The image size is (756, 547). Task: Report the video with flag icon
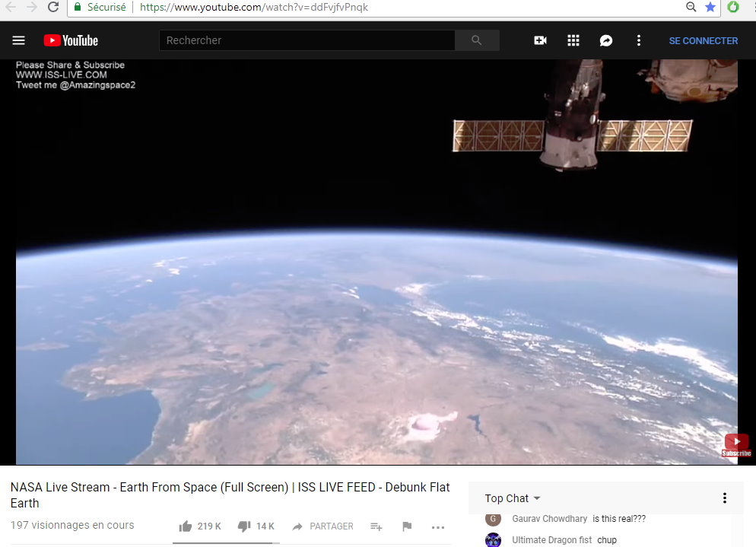tap(407, 526)
